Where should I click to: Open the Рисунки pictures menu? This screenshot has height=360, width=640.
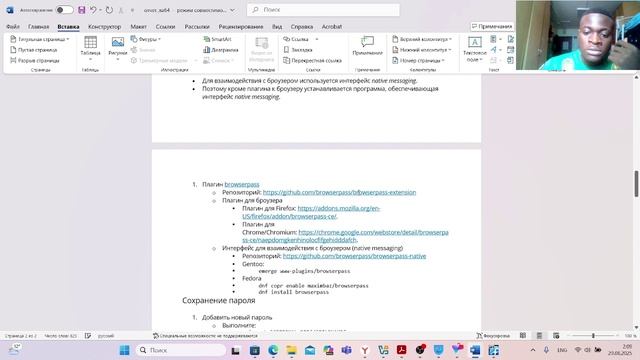tap(118, 48)
